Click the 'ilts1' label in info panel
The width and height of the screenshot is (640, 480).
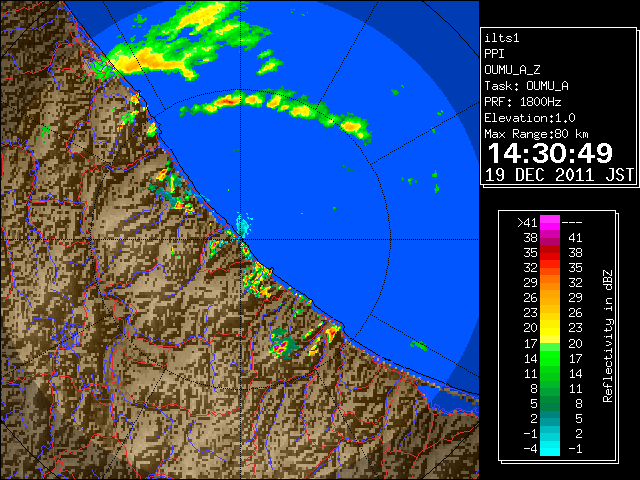pyautogui.click(x=502, y=38)
